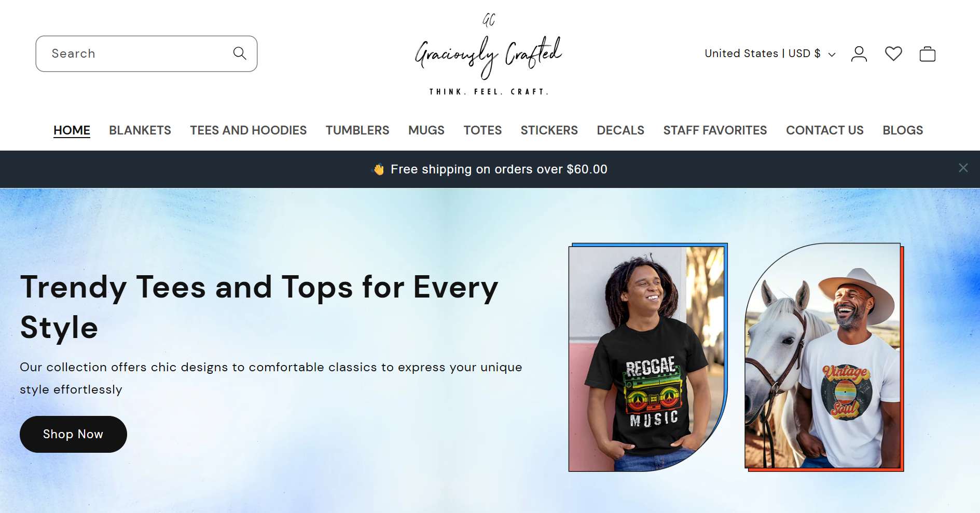Open Staff Favorites page

[715, 130]
